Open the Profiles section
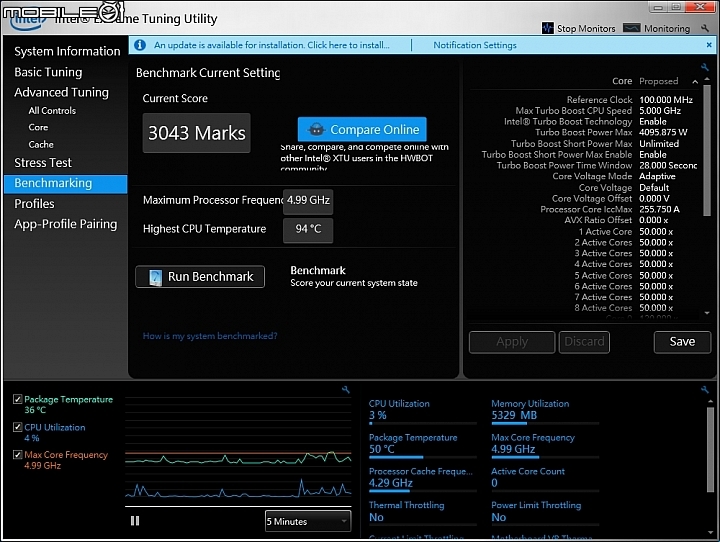Image resolution: width=720 pixels, height=542 pixels. pyautogui.click(x=34, y=203)
